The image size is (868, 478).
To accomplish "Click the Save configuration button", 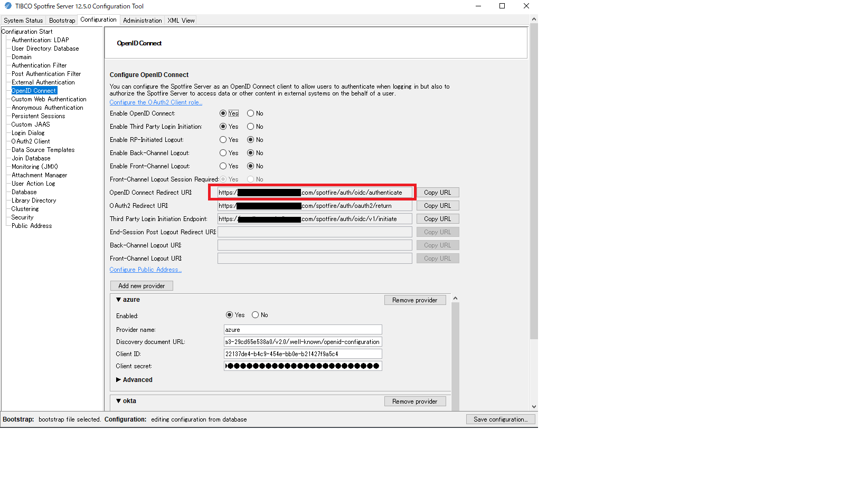I will coord(501,419).
